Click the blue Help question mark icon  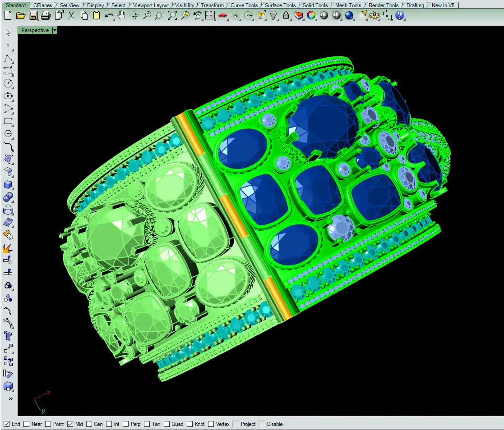[x=400, y=16]
